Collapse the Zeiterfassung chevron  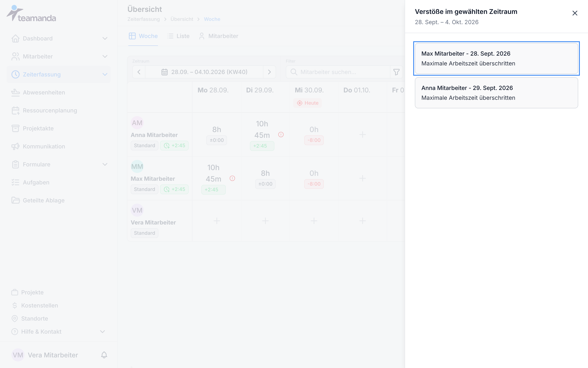[105, 74]
